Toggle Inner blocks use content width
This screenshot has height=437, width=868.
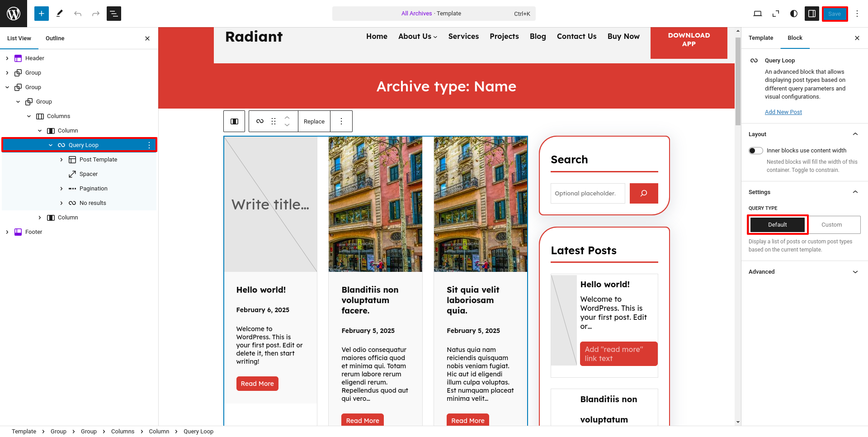pyautogui.click(x=756, y=151)
